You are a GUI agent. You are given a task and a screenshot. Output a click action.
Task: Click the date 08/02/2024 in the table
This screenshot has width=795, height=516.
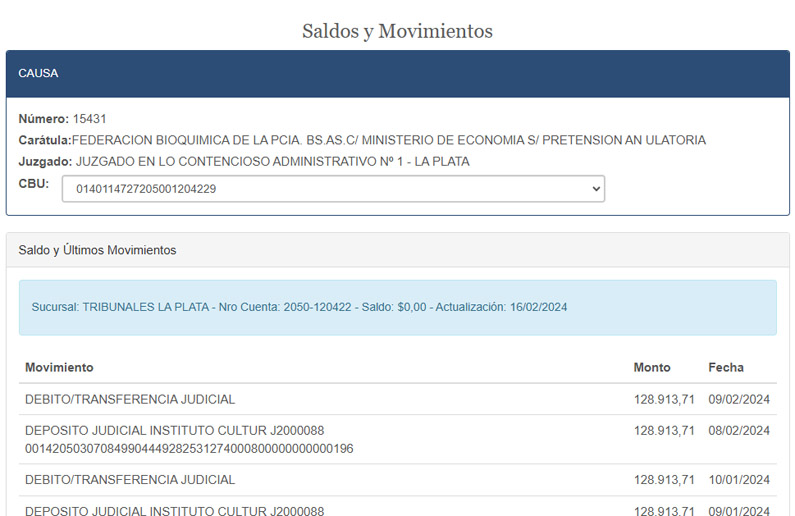739,431
